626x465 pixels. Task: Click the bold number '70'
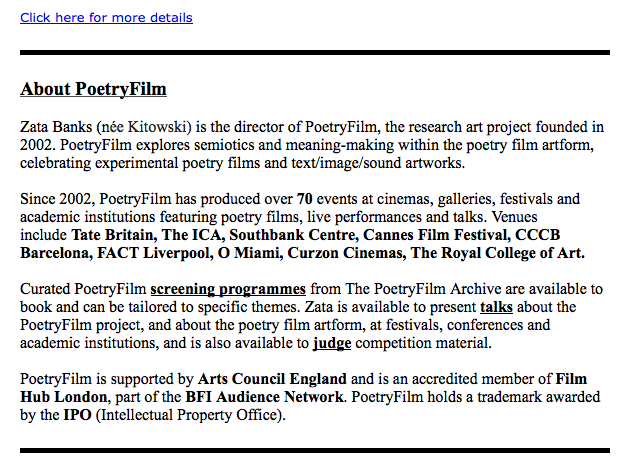[x=305, y=199]
